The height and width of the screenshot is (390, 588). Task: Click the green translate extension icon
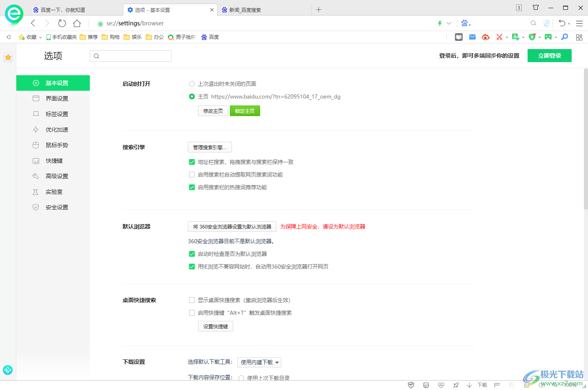[515, 37]
